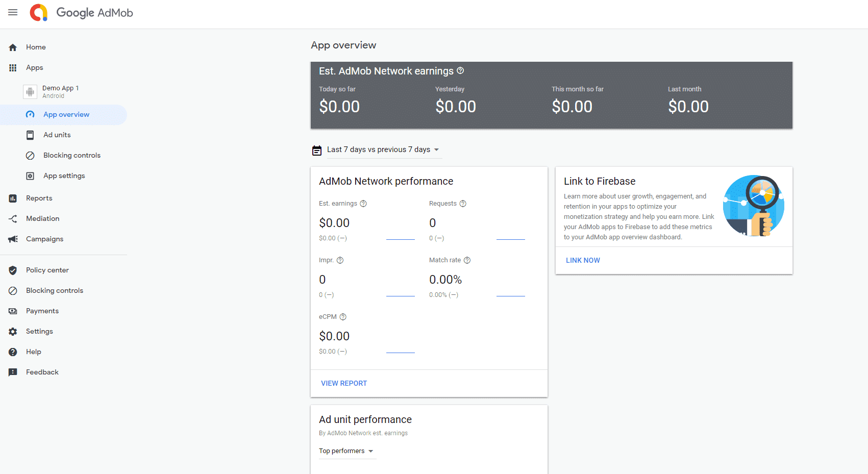Expand the Last 7 days date range dropdown

coord(383,149)
